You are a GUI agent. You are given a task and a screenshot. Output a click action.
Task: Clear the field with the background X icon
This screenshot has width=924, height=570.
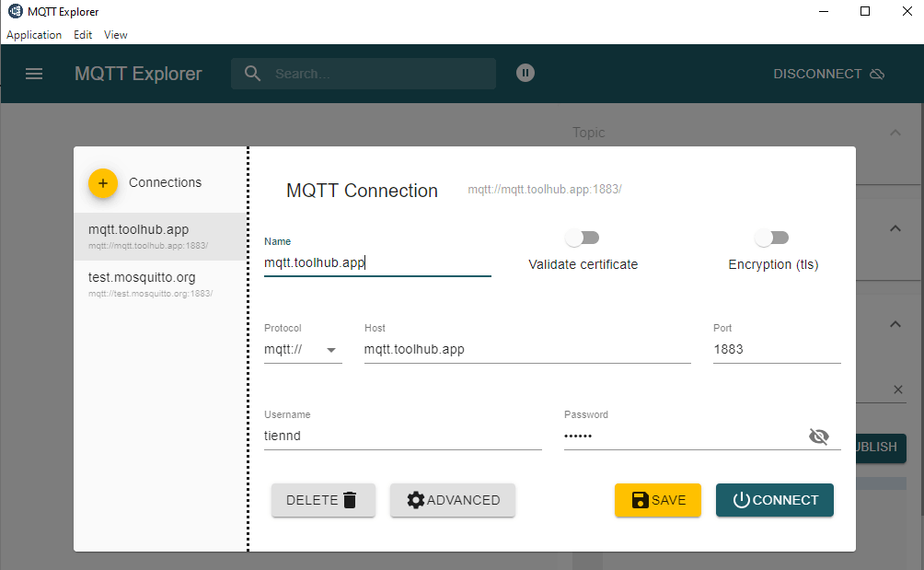pos(897,390)
